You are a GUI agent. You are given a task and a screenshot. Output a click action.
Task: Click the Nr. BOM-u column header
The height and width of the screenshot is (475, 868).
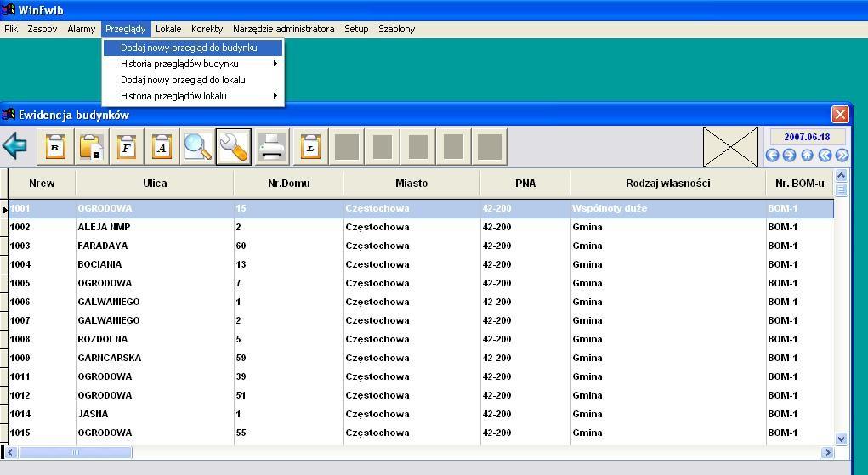pyautogui.click(x=799, y=184)
